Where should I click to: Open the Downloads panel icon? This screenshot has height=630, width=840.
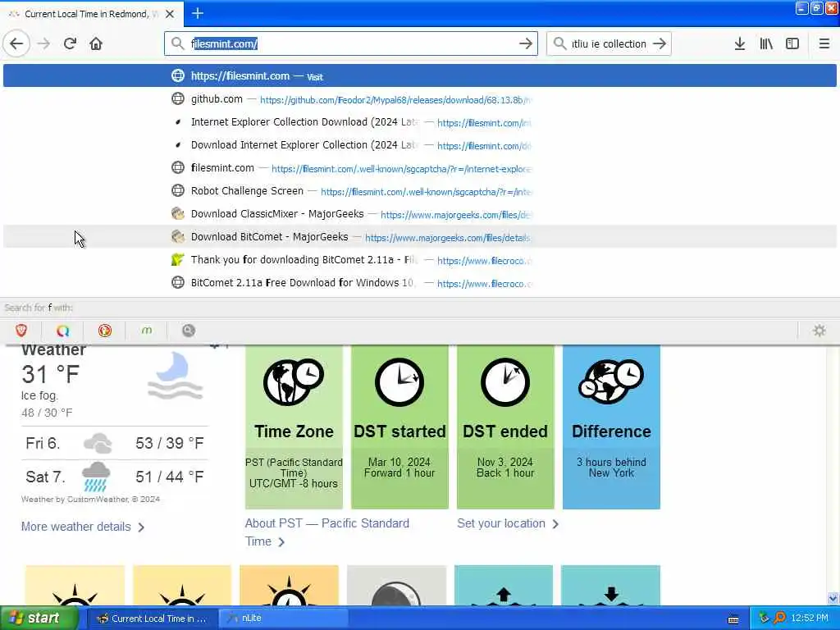coord(739,43)
